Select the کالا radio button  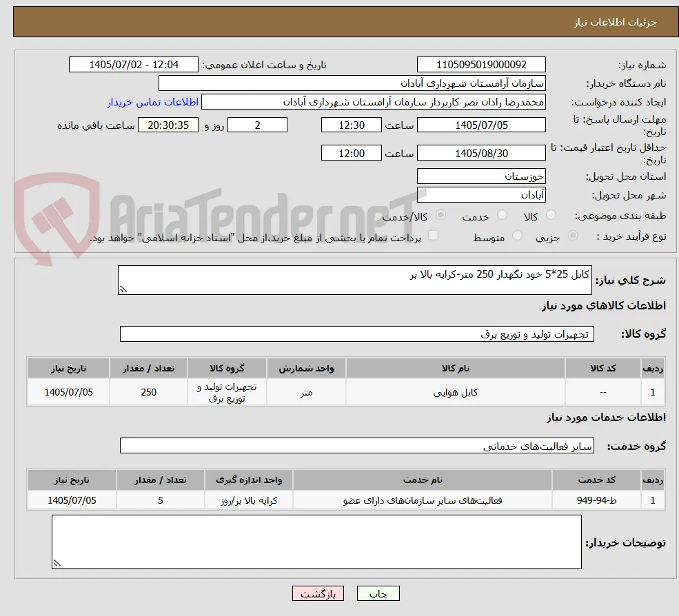pos(551,215)
